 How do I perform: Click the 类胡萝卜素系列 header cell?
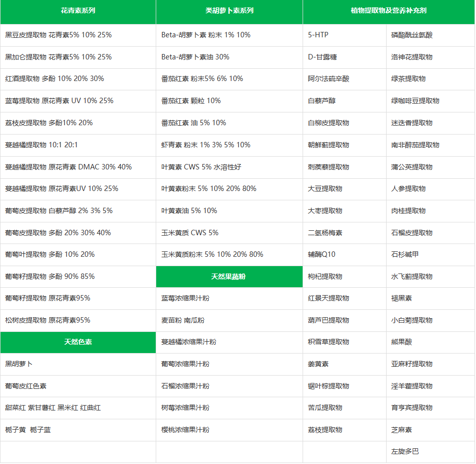229,11
